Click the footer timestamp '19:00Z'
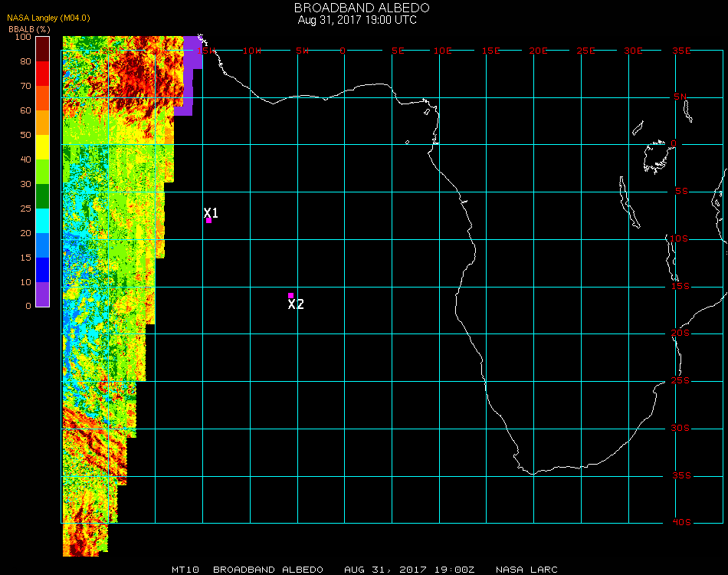 click(x=454, y=570)
